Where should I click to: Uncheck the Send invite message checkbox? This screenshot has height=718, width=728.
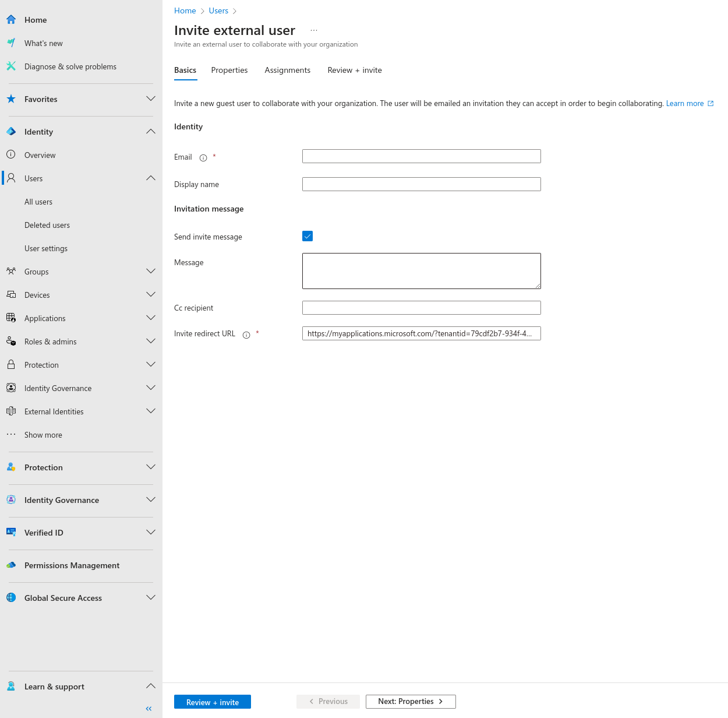308,236
